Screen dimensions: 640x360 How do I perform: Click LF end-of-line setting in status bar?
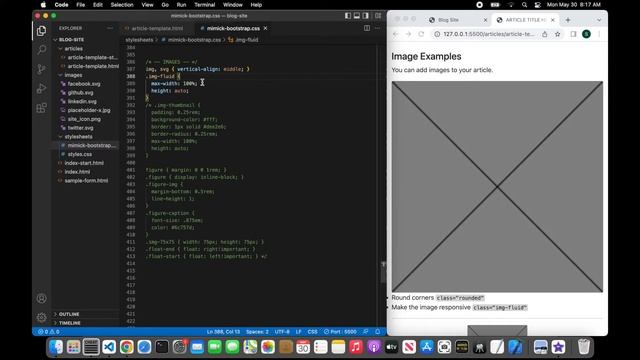tap(298, 331)
